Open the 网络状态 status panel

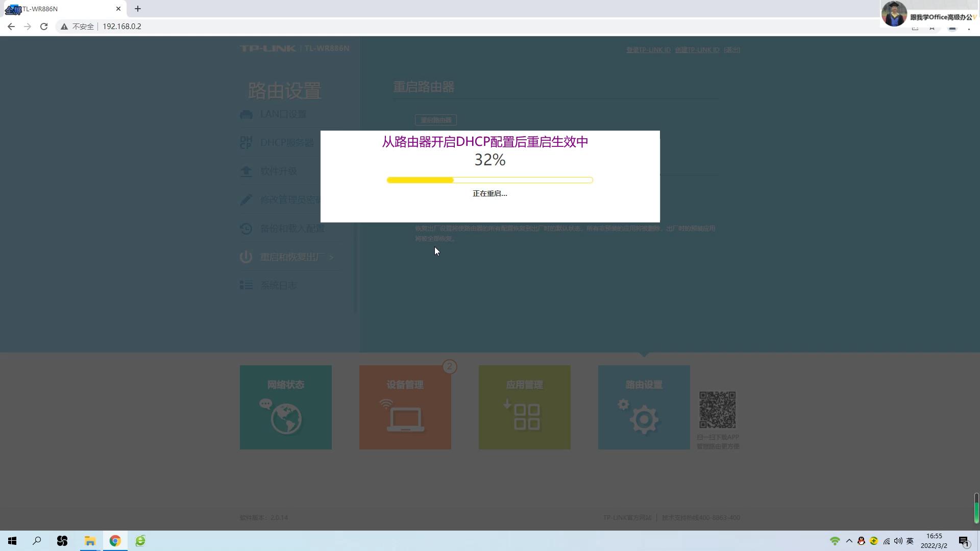(x=285, y=407)
